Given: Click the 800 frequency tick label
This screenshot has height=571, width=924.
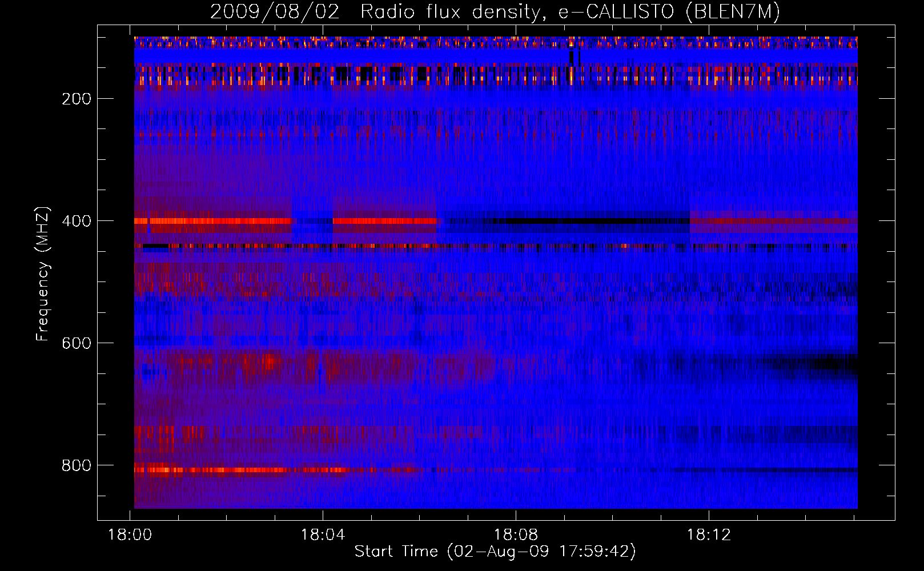Looking at the screenshot, I should 77,465.
